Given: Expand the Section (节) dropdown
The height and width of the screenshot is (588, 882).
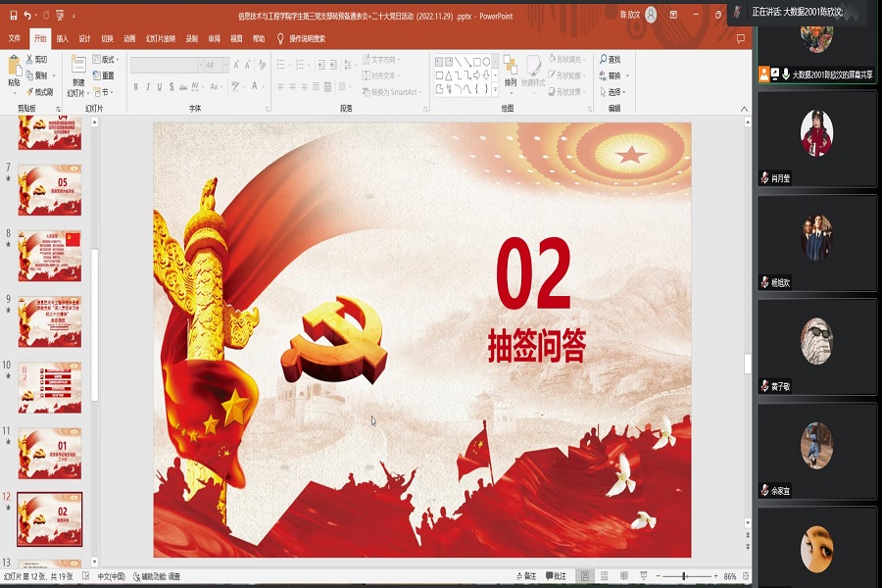Looking at the screenshot, I should pos(106,92).
